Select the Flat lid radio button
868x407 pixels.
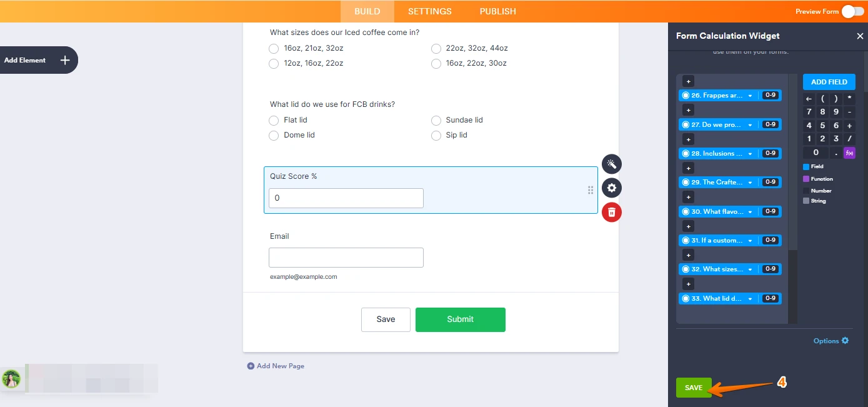coord(273,120)
